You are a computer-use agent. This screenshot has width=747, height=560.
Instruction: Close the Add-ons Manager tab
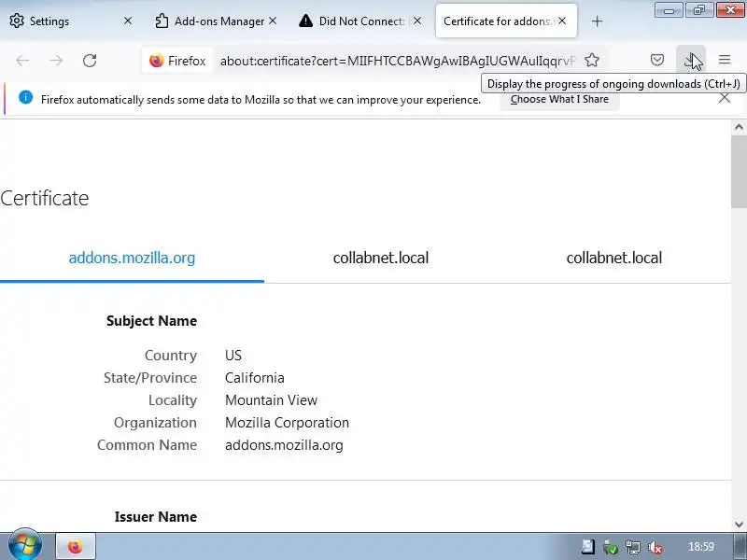(273, 21)
